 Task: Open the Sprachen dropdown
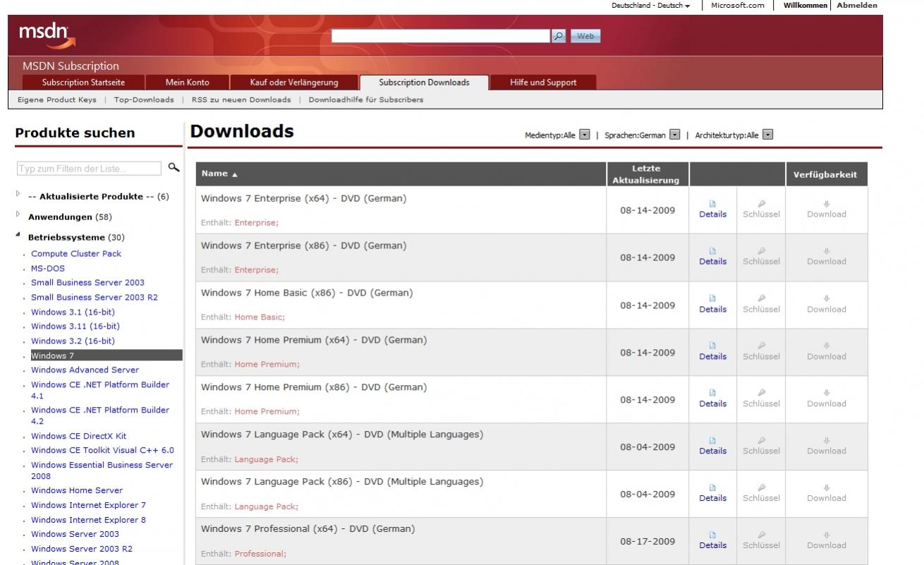point(674,135)
